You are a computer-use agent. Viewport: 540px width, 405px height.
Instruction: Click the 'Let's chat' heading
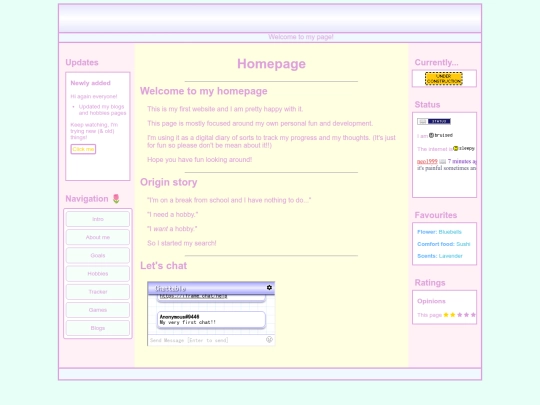pos(163,266)
